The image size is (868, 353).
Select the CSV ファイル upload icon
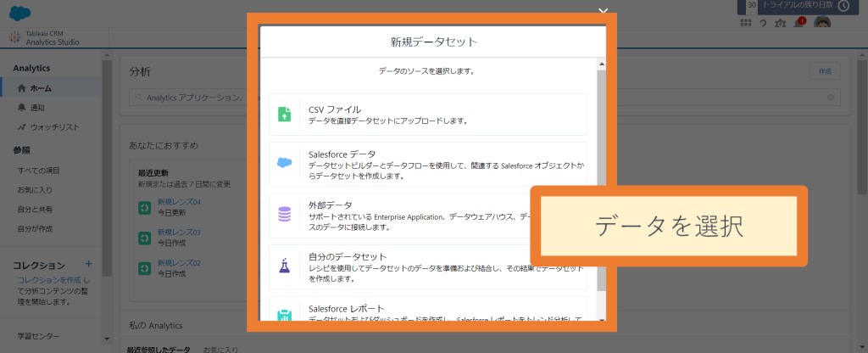(284, 115)
